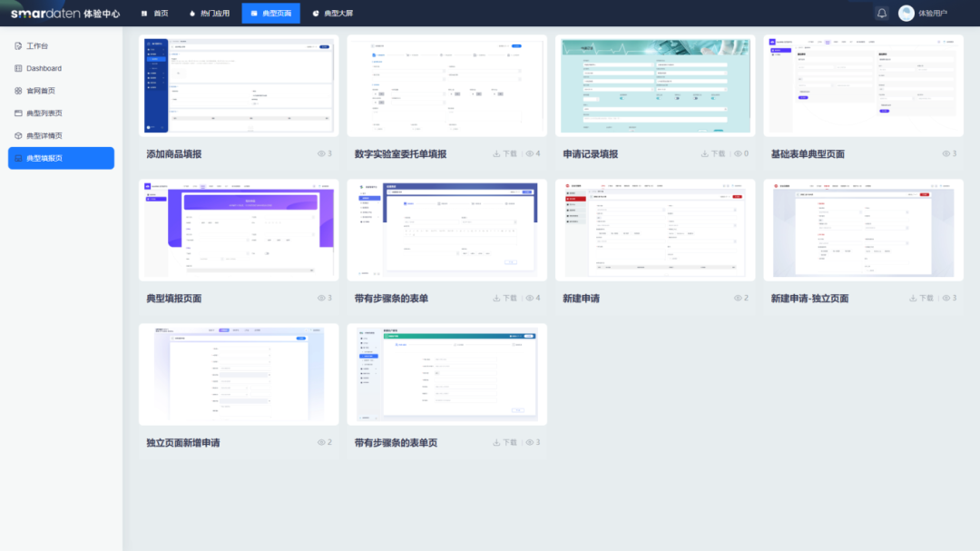Open the 基础表单典型页面 thumbnail

[x=863, y=85]
